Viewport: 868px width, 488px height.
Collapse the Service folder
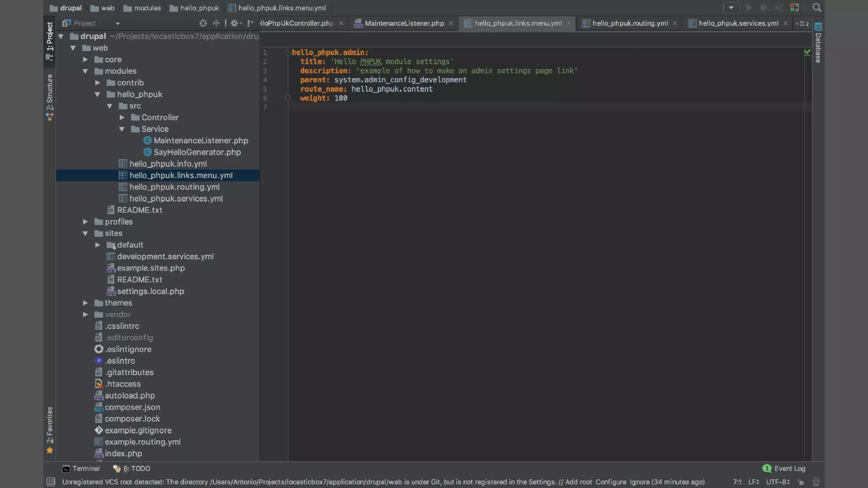(122, 129)
